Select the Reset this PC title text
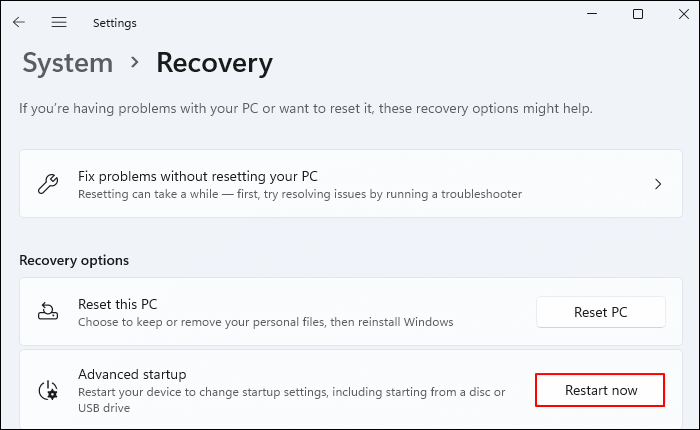Screen dimensions: 700x430 (x=118, y=304)
